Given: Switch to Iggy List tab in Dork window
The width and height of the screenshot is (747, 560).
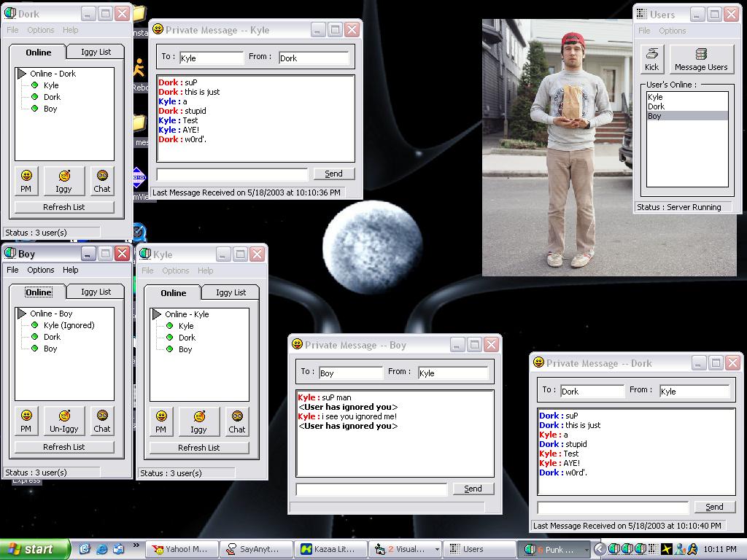Looking at the screenshot, I should click(96, 52).
